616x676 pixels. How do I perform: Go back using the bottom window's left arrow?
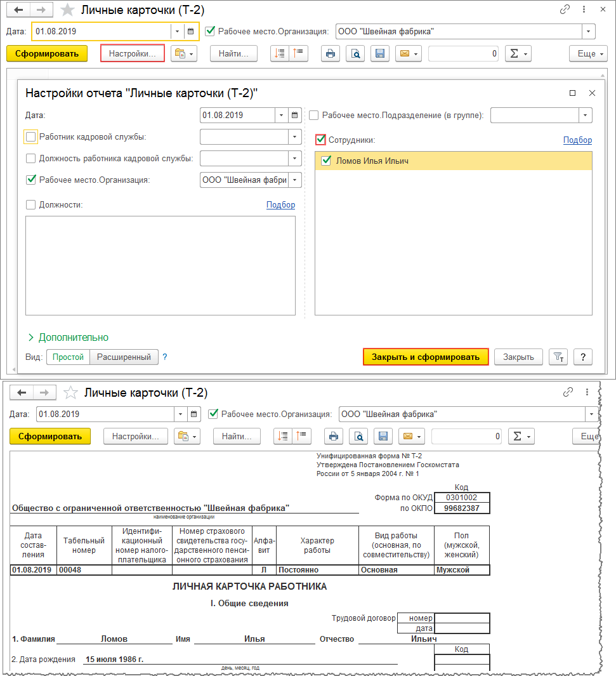coord(22,392)
